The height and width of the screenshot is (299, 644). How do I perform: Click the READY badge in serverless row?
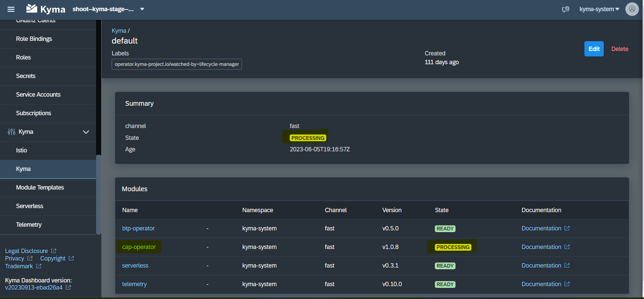[445, 266]
